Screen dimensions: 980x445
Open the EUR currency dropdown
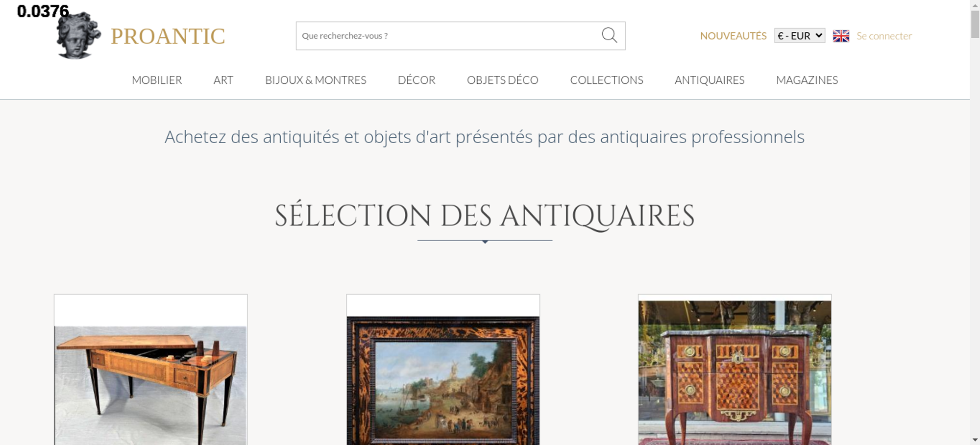(x=800, y=36)
